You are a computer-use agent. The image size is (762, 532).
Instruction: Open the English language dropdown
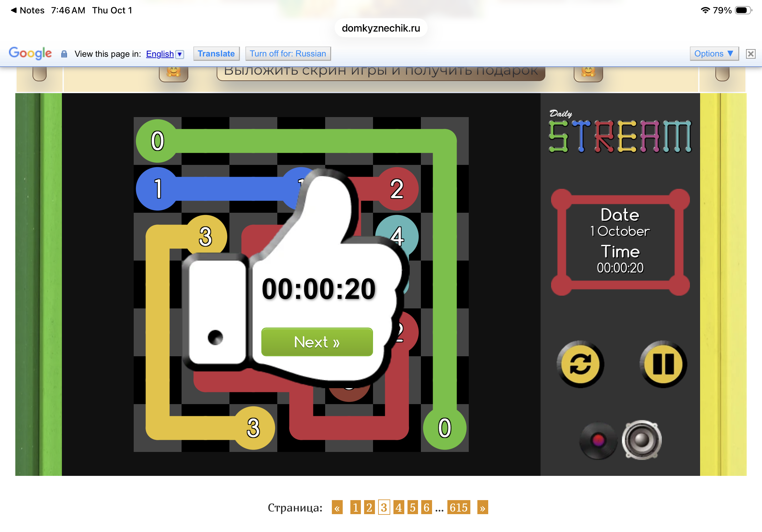[165, 54]
